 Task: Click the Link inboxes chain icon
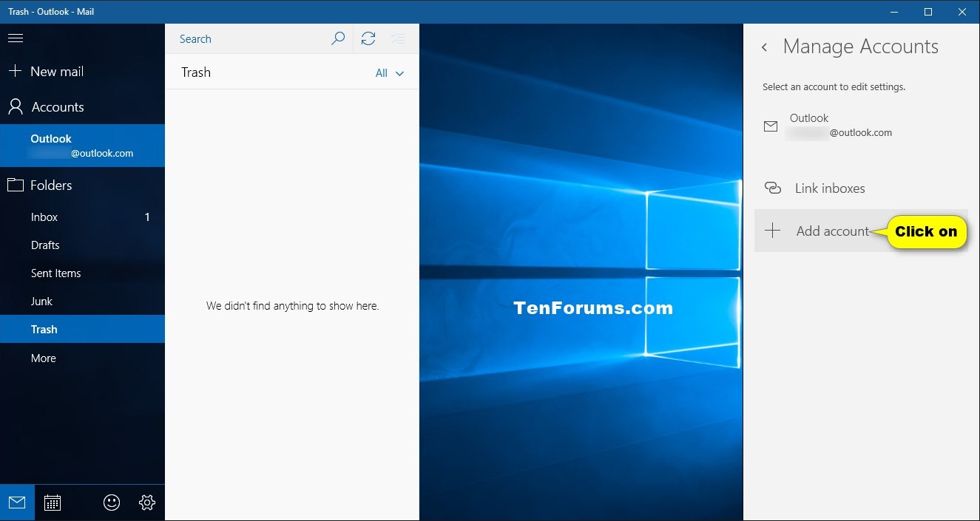[772, 188]
